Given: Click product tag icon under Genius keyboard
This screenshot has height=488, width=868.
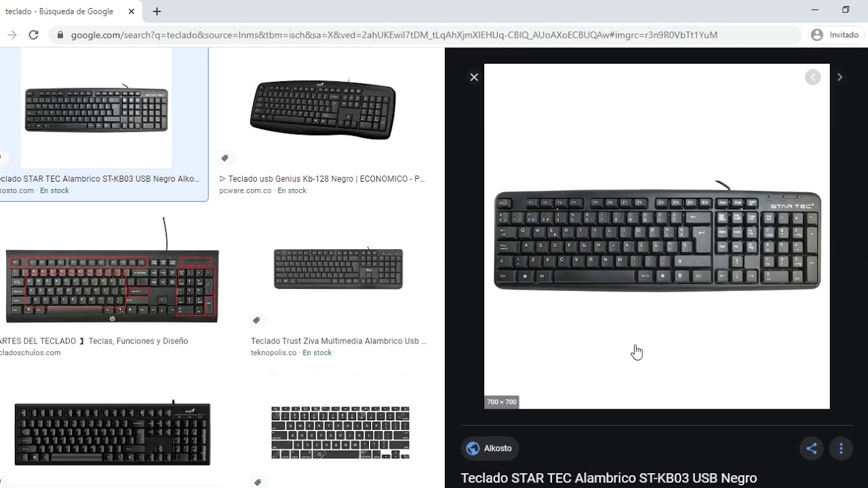Looking at the screenshot, I should (225, 158).
